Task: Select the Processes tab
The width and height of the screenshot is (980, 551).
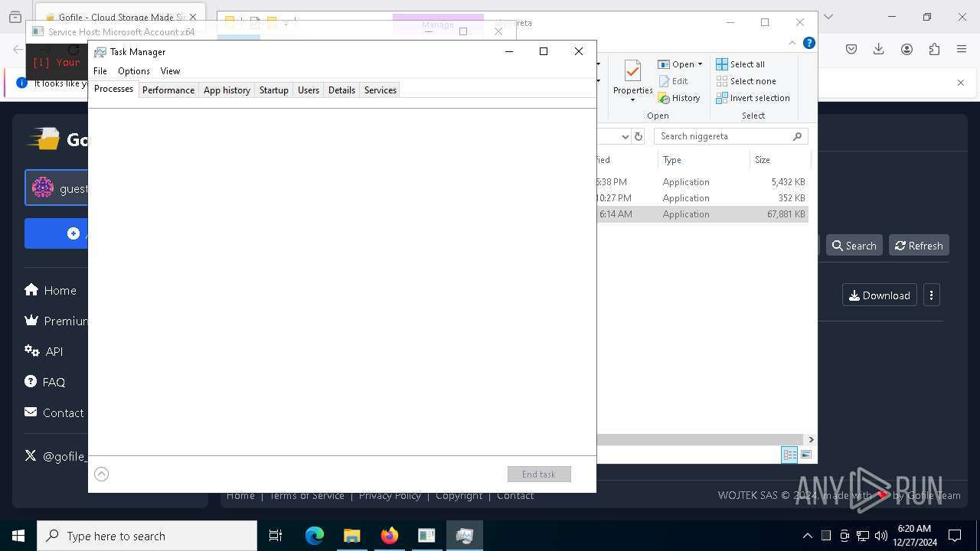Action: [x=113, y=89]
